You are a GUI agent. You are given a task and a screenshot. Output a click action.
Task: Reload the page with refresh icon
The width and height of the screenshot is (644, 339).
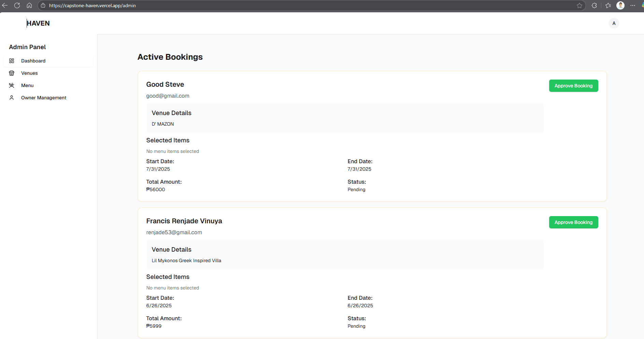[17, 5]
